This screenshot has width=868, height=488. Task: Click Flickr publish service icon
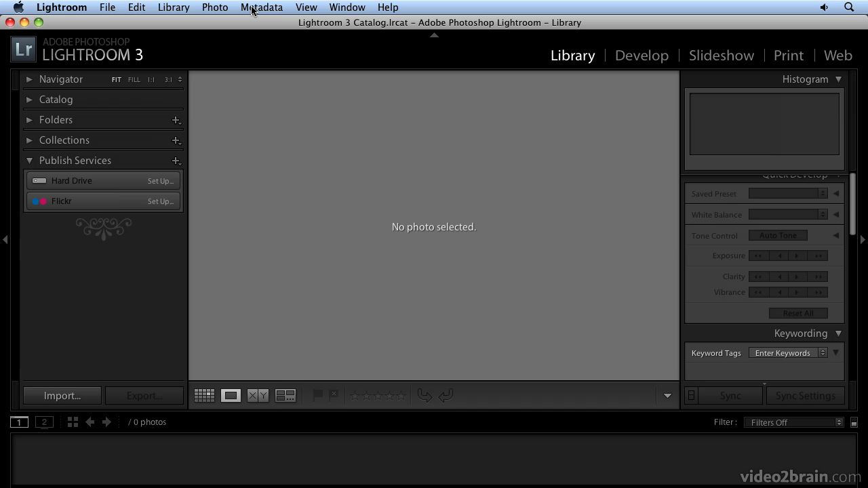(39, 201)
